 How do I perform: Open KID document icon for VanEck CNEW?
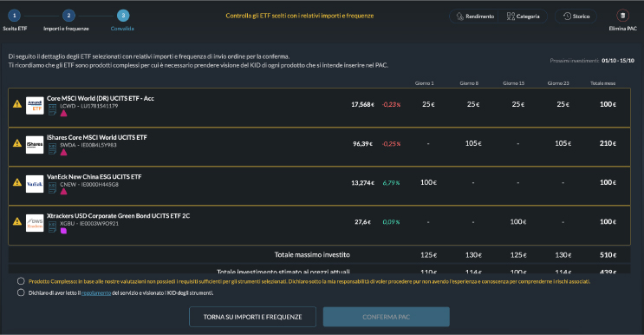(x=52, y=187)
